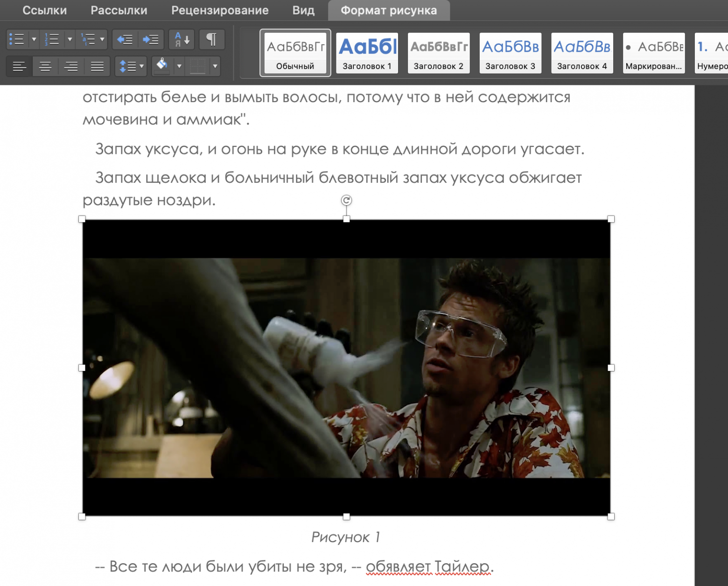Expand the borders dropdown arrow
The height and width of the screenshot is (586, 728).
pyautogui.click(x=215, y=66)
